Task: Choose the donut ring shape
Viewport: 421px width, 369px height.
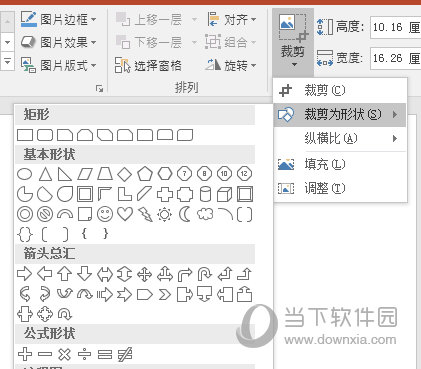Action: (x=25, y=214)
